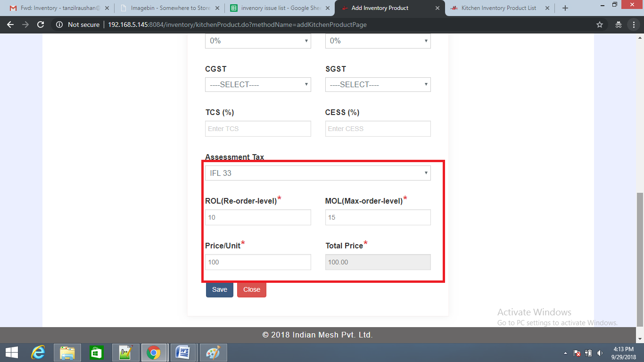The height and width of the screenshot is (362, 644).
Task: Click the ROL re-order-level field
Action: 258,217
